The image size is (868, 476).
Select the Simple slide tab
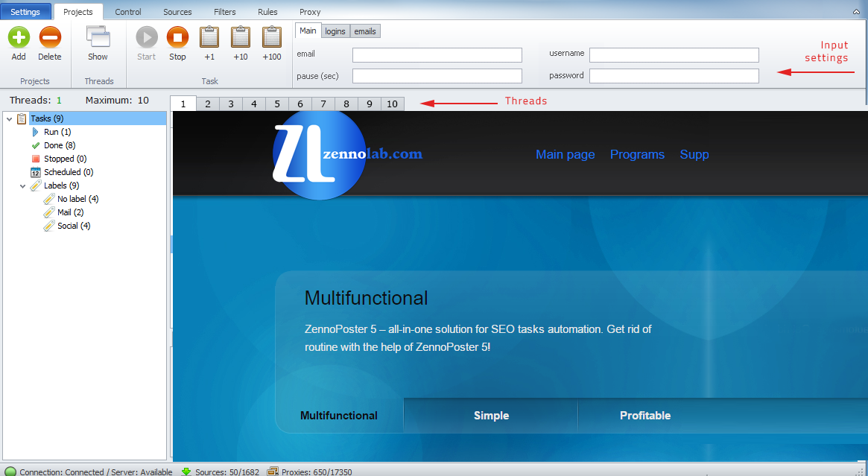tap(491, 416)
